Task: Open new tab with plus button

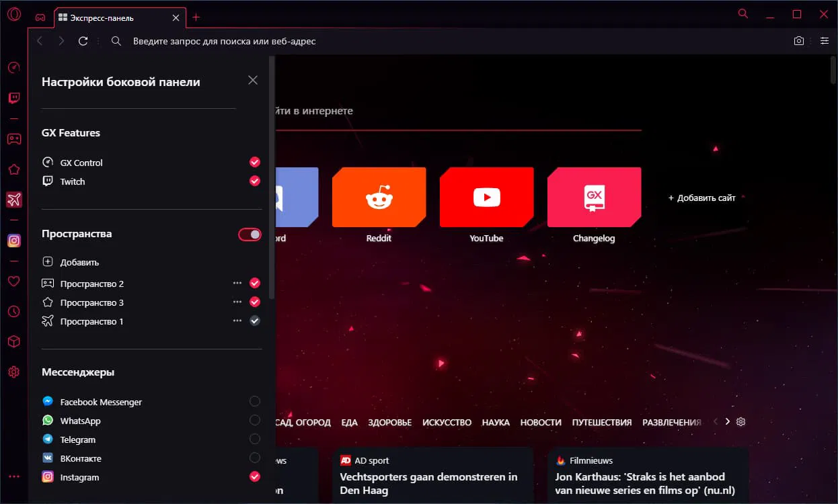Action: (x=196, y=17)
